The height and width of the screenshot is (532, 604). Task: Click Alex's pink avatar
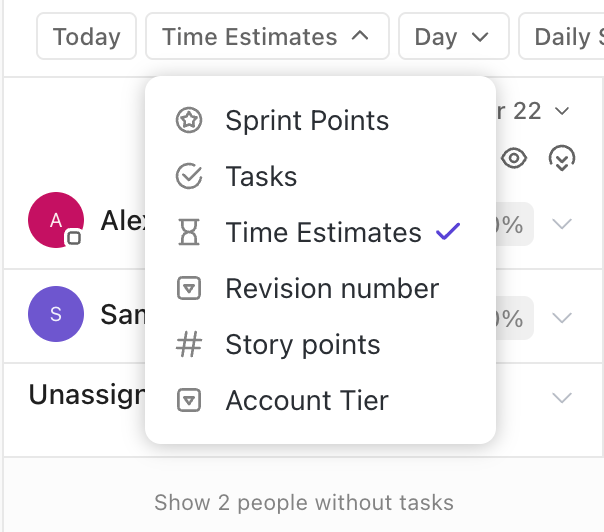tap(55, 220)
